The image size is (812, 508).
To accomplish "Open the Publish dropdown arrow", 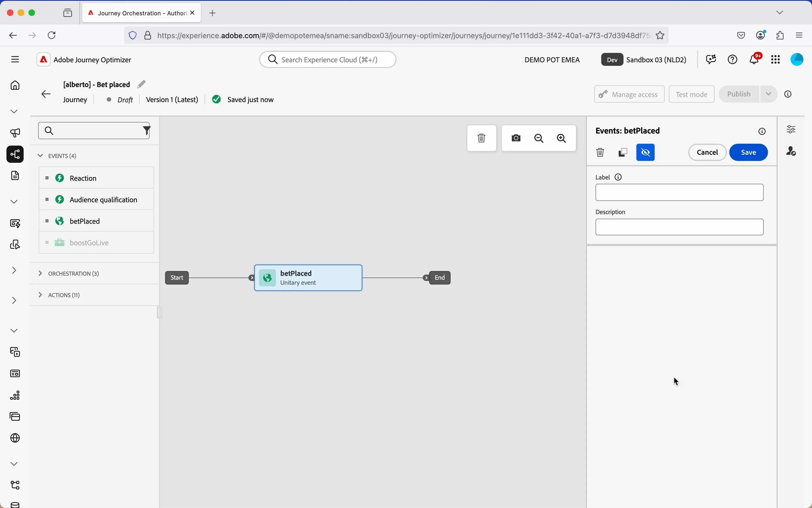I will pos(769,94).
